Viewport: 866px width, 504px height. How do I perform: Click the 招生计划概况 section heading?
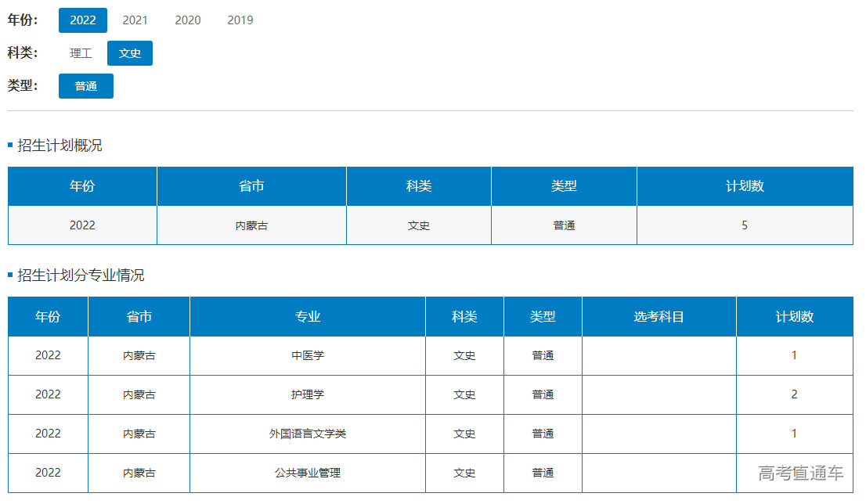pos(60,146)
